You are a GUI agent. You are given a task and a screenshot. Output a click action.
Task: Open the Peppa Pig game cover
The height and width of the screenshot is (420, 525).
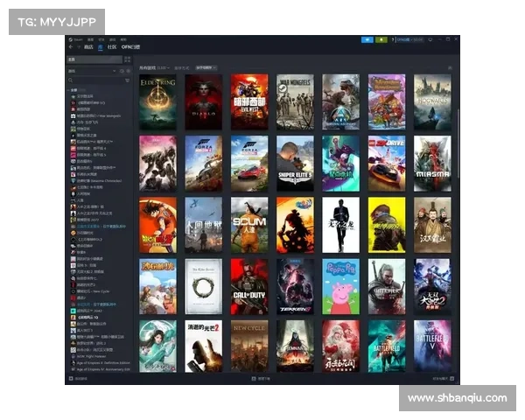[341, 286]
